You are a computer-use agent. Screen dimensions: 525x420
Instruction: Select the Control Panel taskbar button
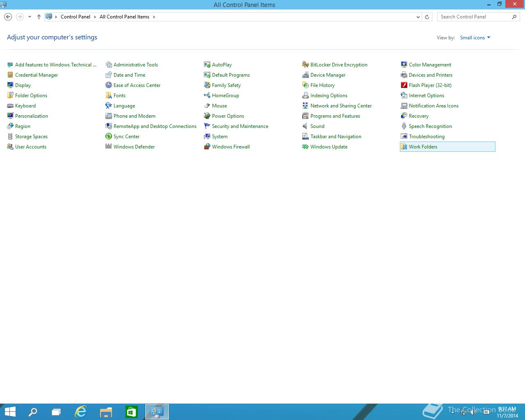click(157, 412)
